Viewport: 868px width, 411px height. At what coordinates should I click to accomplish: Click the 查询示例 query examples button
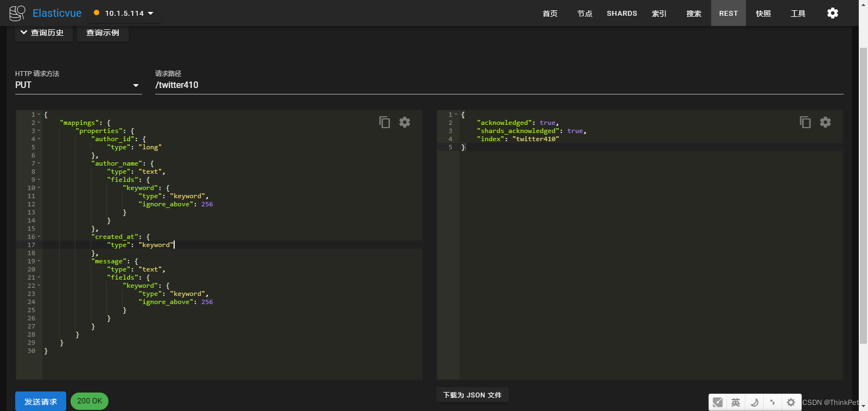point(103,33)
